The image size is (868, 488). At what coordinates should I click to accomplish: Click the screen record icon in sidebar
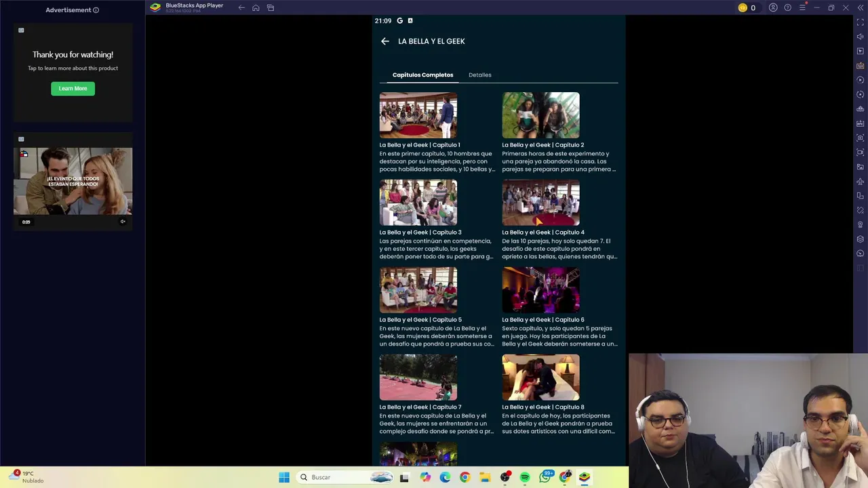(861, 152)
